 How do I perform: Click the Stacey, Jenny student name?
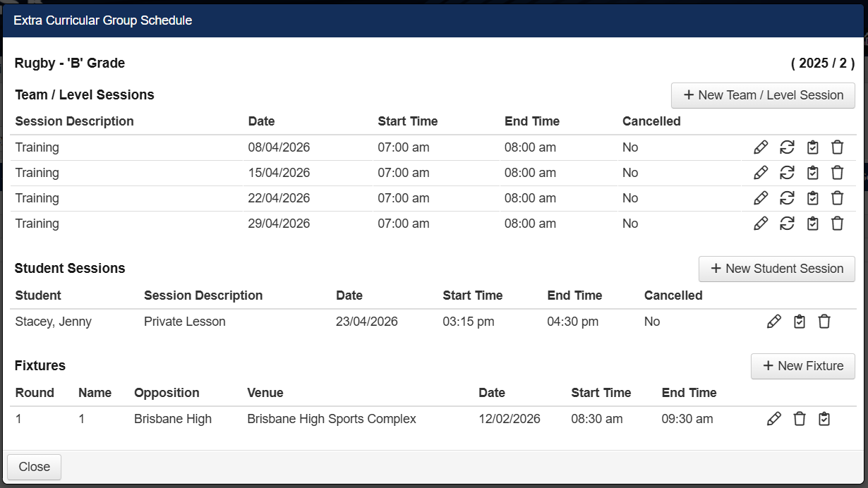click(54, 322)
